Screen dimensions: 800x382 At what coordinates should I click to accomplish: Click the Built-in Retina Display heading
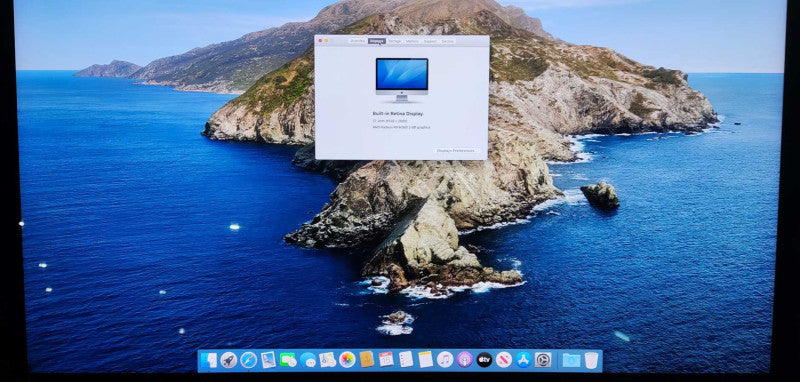(x=398, y=113)
